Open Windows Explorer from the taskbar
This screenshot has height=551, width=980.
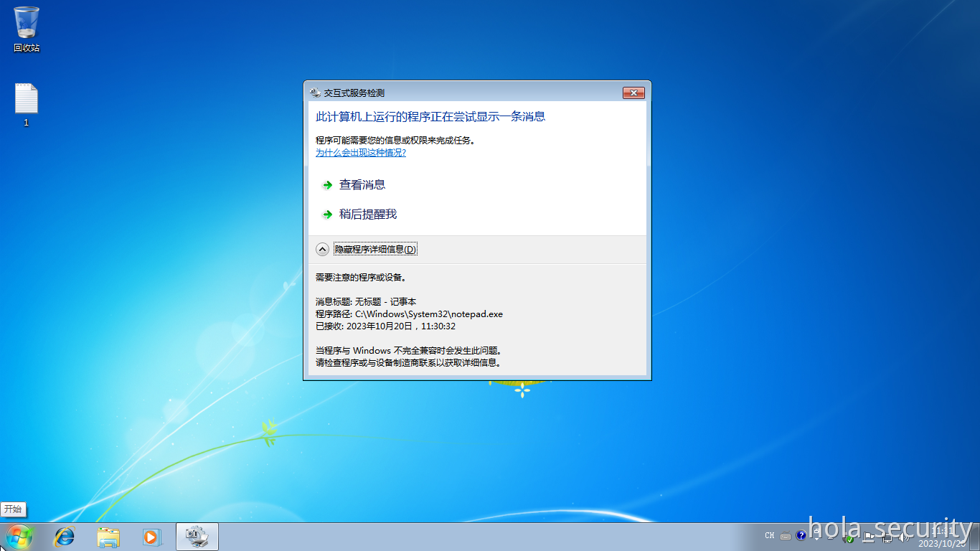click(108, 536)
